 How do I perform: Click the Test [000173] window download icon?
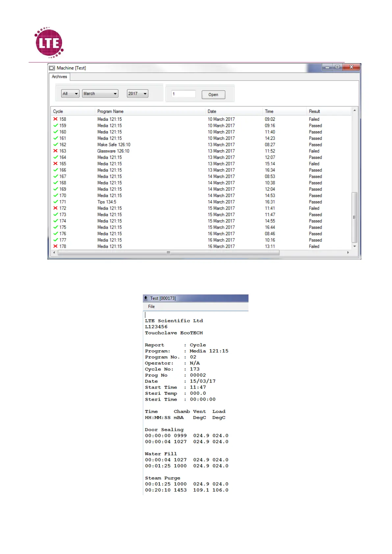click(x=146, y=298)
